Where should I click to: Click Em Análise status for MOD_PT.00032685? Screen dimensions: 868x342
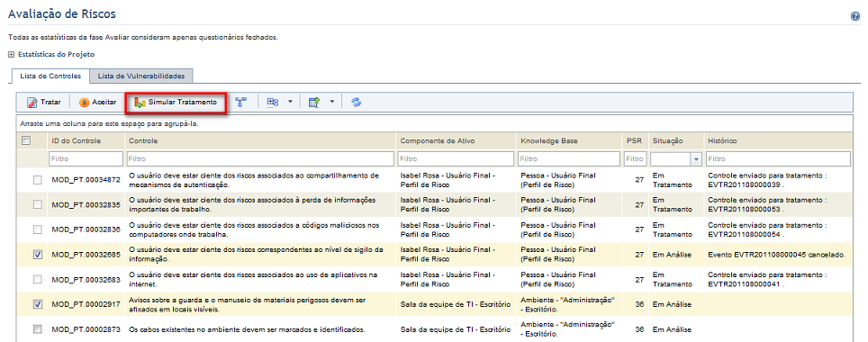pyautogui.click(x=672, y=255)
